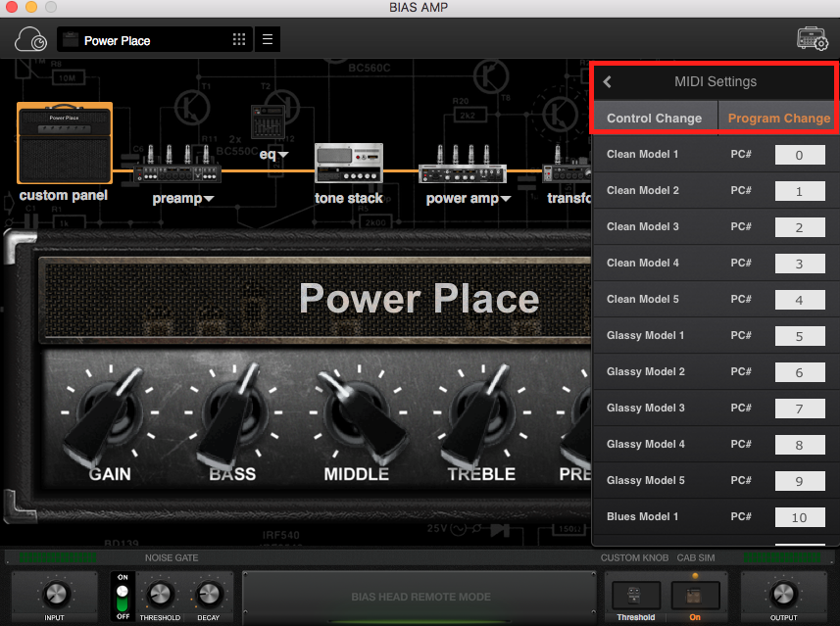Click the noise gate THRESHOLD knob
The height and width of the screenshot is (626, 840).
click(x=159, y=594)
